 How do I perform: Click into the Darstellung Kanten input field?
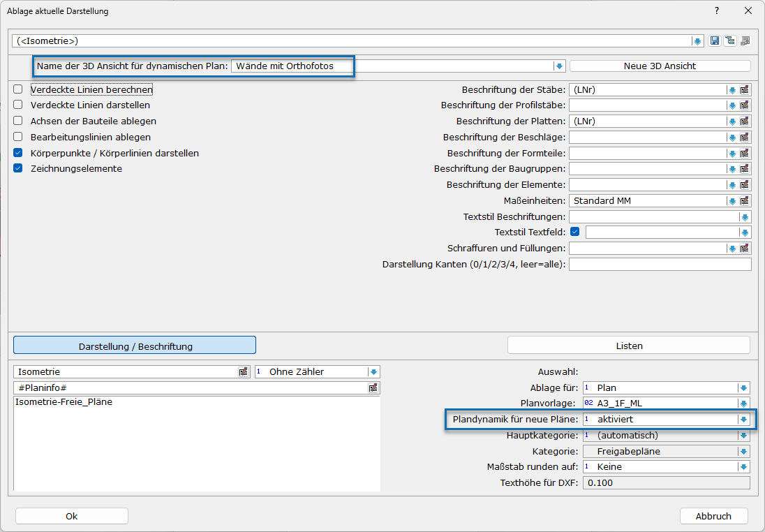[660, 265]
